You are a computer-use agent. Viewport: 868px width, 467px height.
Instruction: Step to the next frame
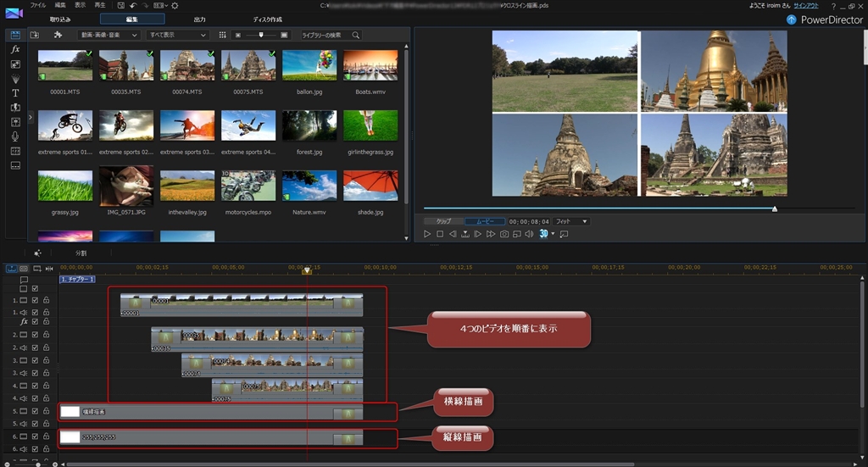click(478, 234)
